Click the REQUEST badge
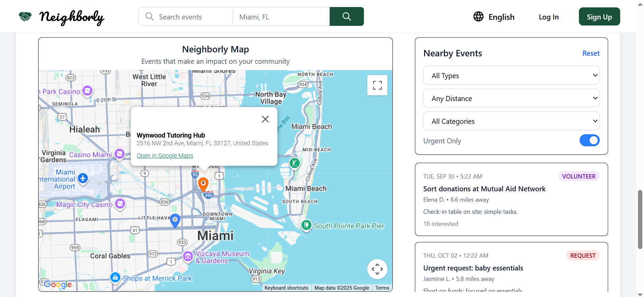Viewport: 644px width, 297px height. [583, 256]
